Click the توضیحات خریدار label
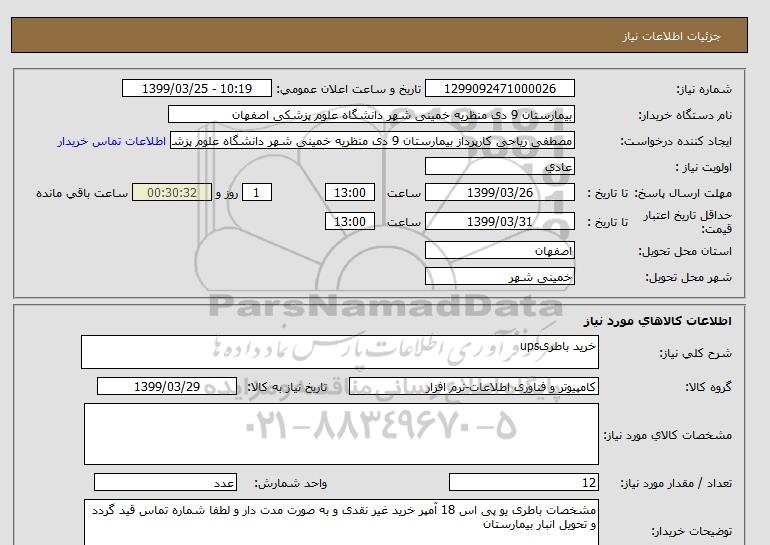 [691, 531]
